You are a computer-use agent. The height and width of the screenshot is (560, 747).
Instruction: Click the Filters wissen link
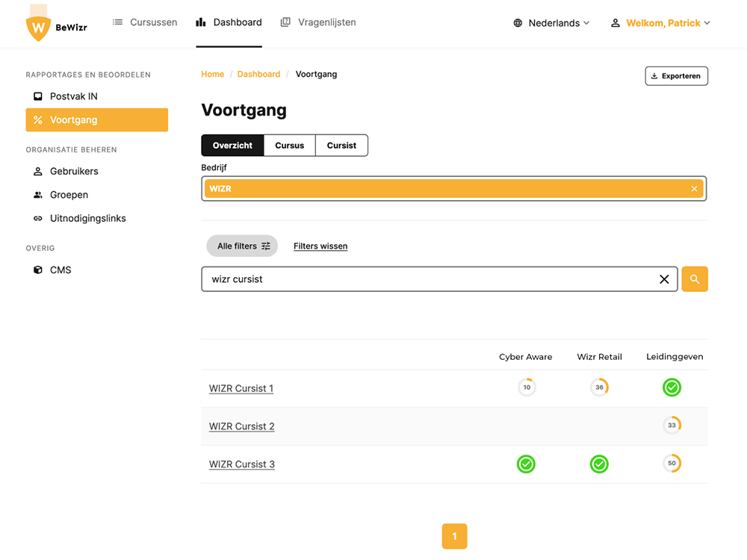[x=320, y=246]
